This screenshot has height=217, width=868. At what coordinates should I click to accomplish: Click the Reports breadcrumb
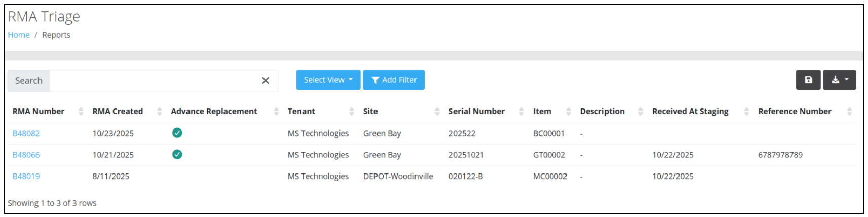[x=56, y=35]
